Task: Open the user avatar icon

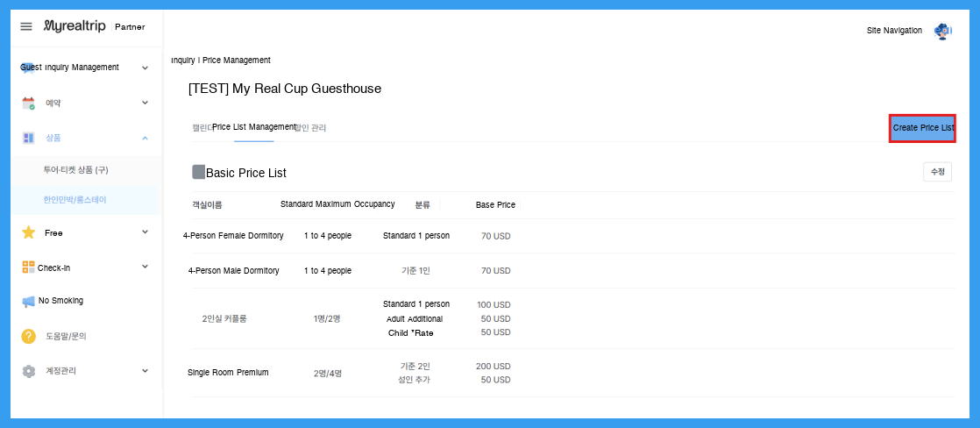Action: tap(942, 31)
